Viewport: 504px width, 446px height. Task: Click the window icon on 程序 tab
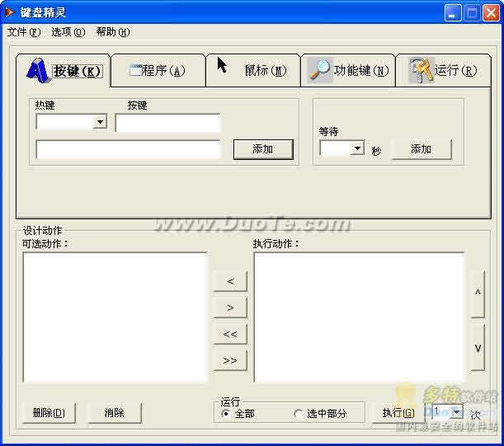(135, 70)
